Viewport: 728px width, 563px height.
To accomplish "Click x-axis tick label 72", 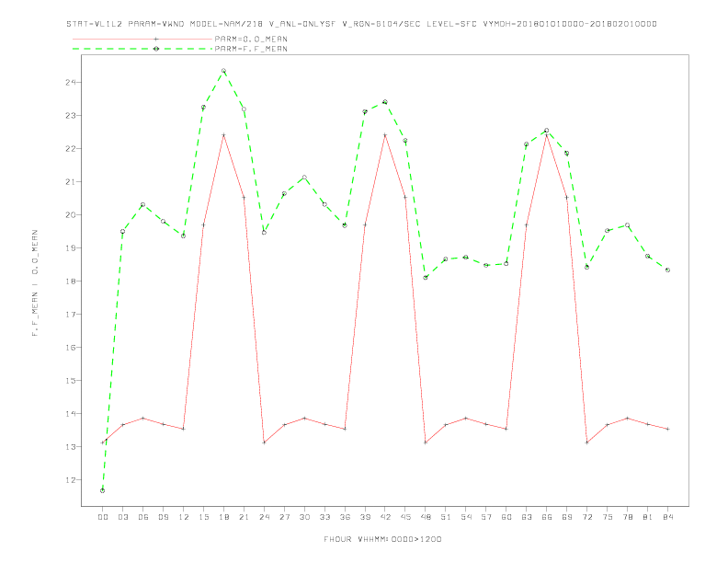I will [586, 517].
